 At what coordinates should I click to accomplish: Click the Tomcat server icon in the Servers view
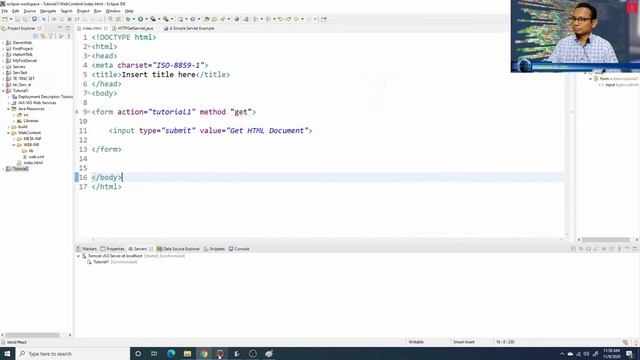[x=84, y=256]
